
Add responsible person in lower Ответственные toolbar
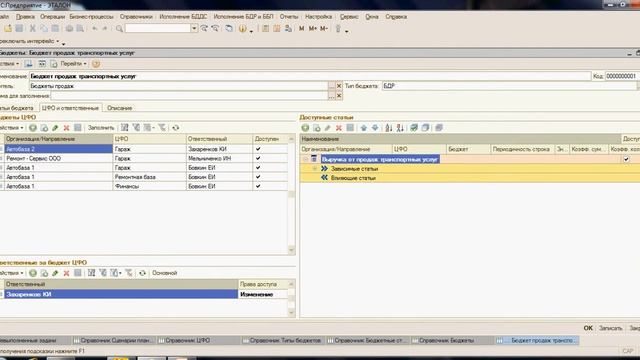point(33,273)
